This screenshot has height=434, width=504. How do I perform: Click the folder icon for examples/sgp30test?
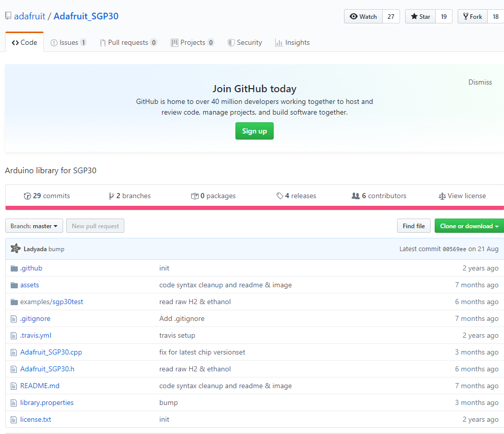click(14, 302)
